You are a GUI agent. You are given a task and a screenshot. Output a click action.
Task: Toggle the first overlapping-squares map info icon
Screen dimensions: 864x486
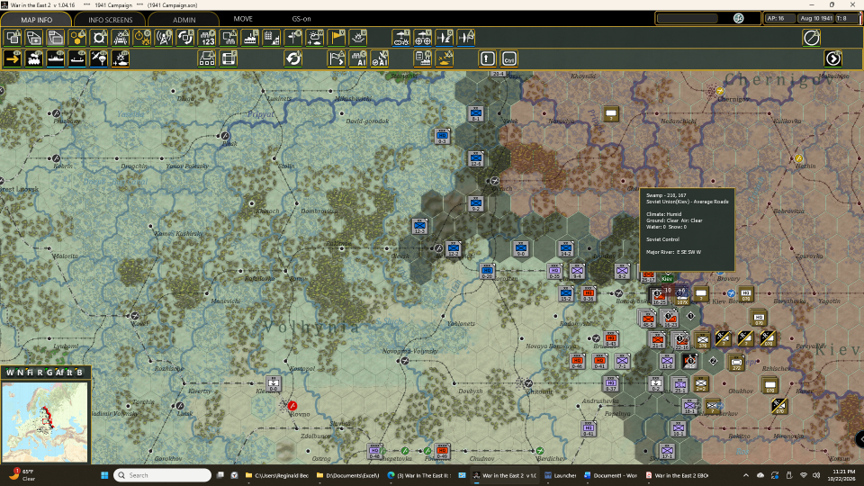pyautogui.click(x=13, y=37)
